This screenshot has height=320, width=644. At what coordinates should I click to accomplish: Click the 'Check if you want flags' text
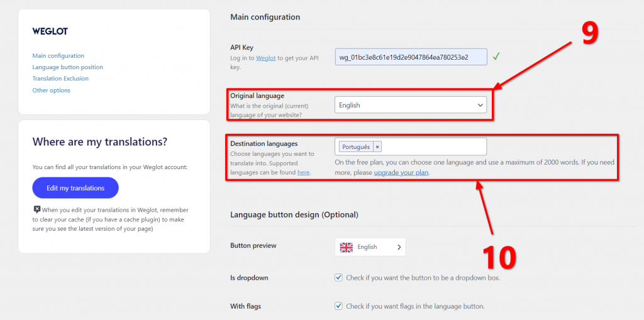416,306
